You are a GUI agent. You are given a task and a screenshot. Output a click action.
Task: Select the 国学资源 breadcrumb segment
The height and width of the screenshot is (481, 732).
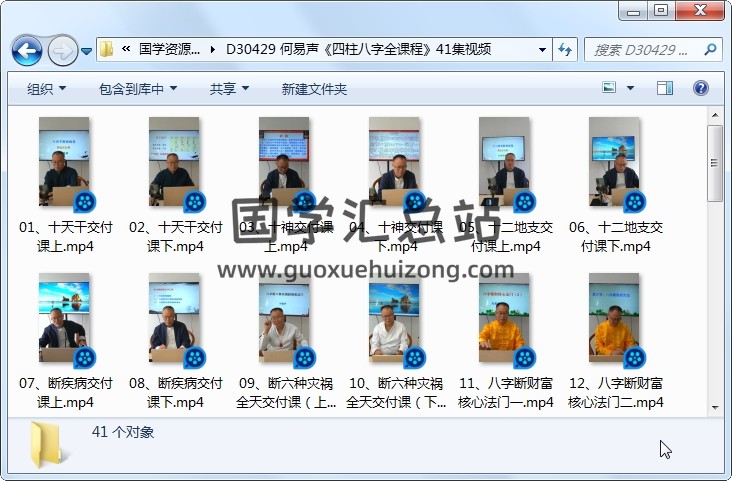pyautogui.click(x=169, y=49)
